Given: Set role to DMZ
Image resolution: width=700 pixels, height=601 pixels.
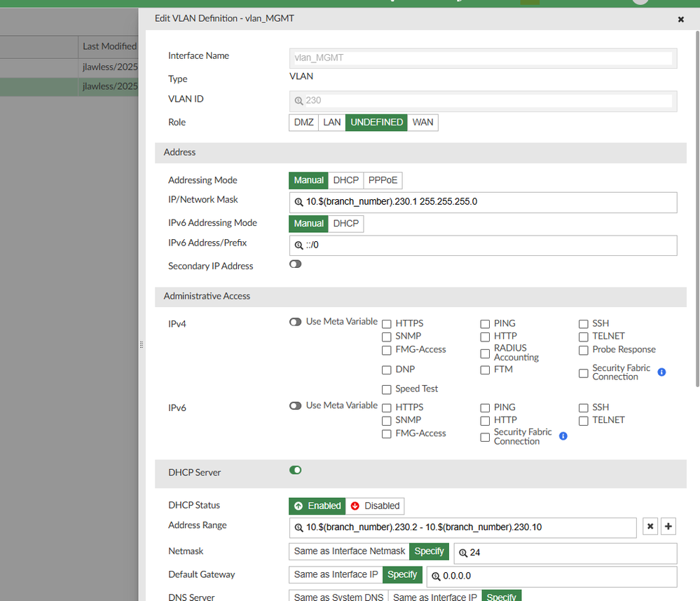Looking at the screenshot, I should click(x=303, y=123).
